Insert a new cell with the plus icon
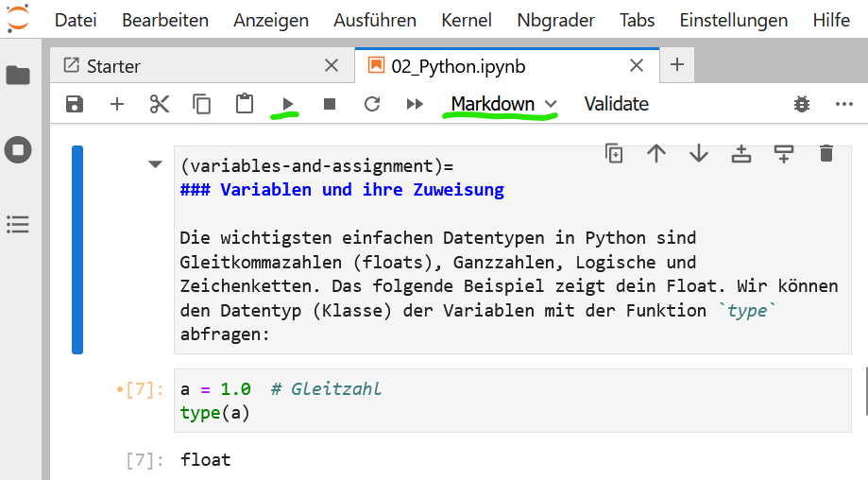 coord(117,104)
